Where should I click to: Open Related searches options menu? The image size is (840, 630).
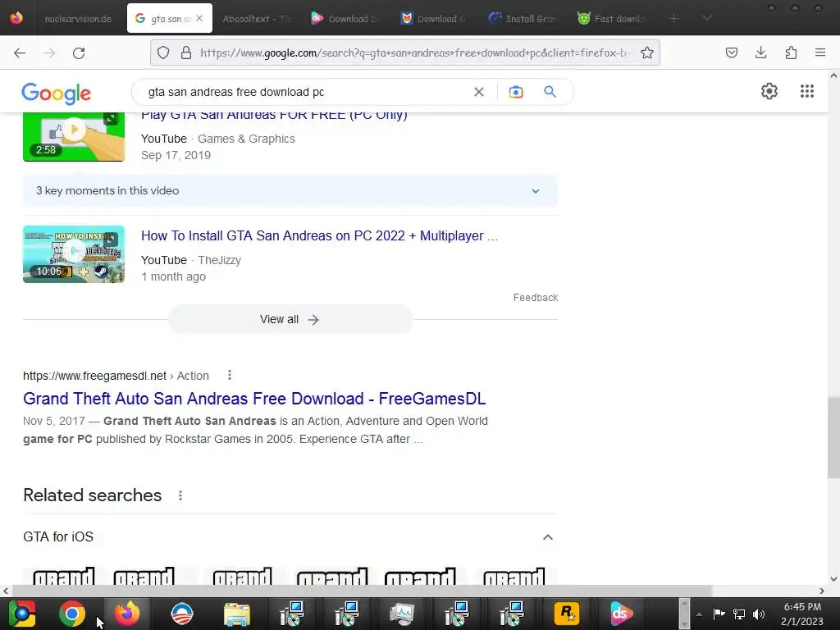[x=180, y=495]
